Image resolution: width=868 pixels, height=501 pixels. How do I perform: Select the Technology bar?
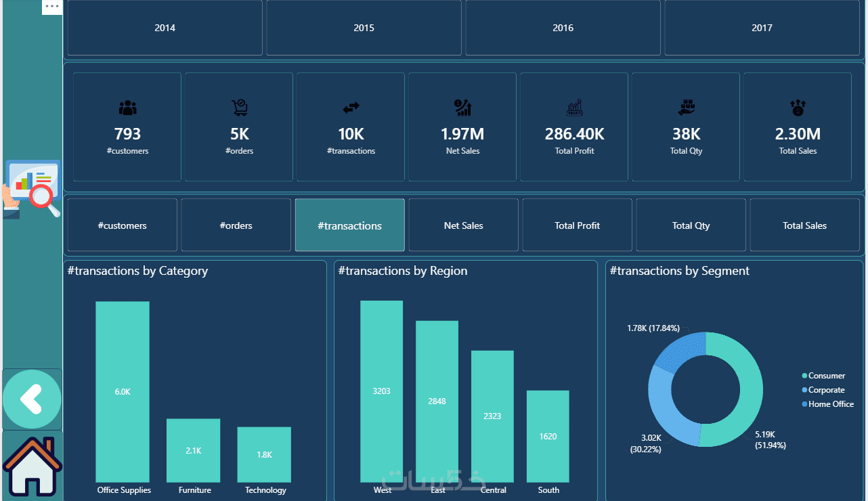[264, 454]
